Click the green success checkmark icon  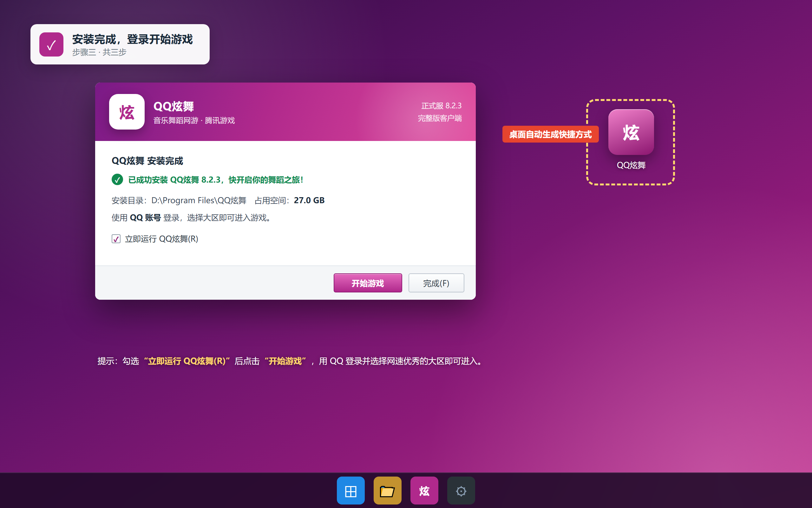[117, 179]
